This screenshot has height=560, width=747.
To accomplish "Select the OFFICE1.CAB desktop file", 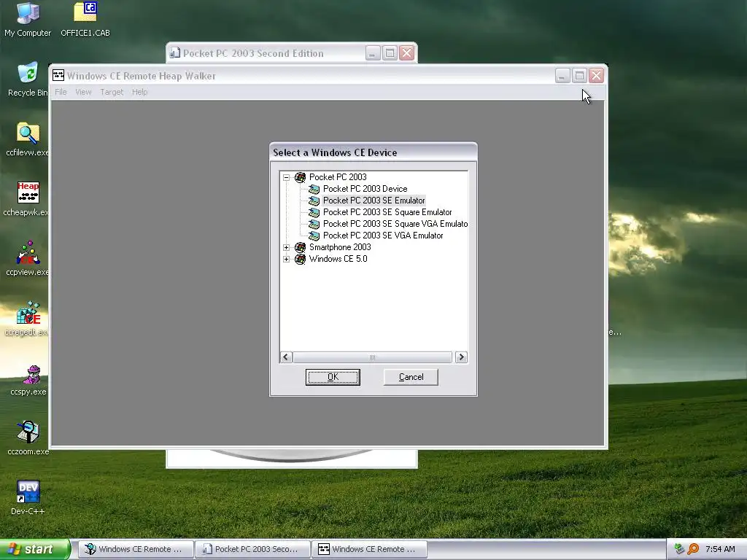I will [x=85, y=20].
